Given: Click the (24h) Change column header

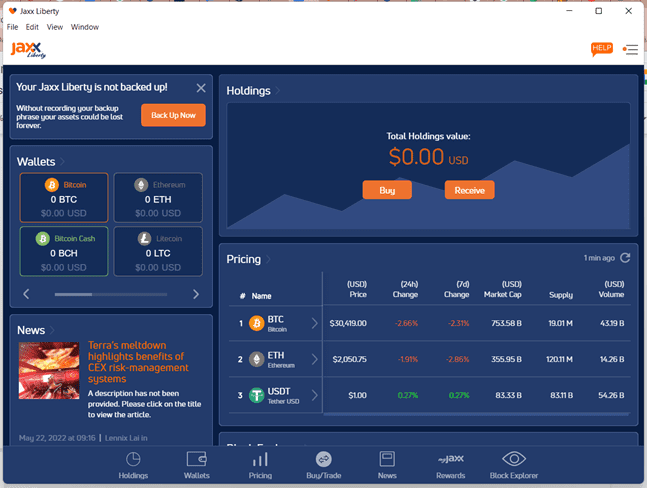Looking at the screenshot, I should pos(405,289).
